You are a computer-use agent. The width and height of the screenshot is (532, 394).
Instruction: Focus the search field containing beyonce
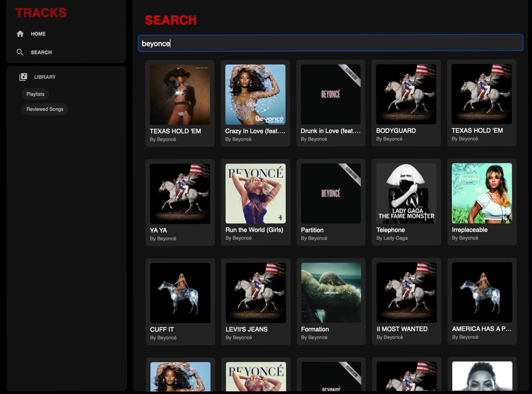(330, 43)
